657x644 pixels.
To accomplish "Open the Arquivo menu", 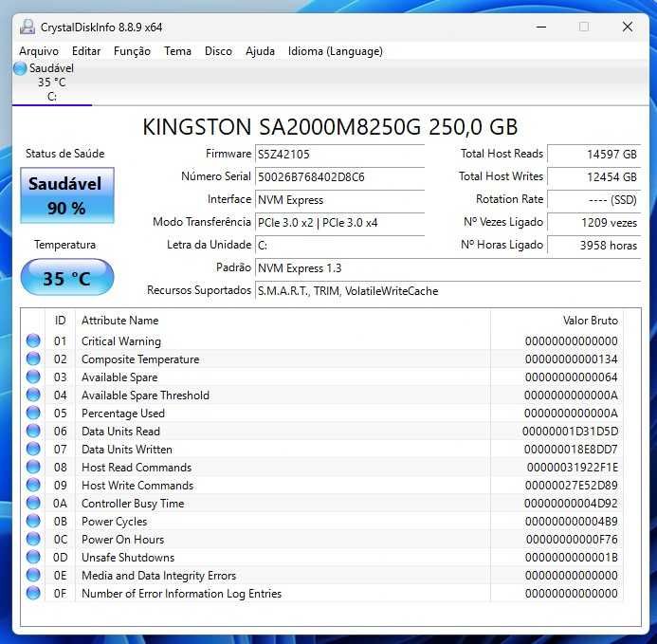I will click(x=39, y=51).
